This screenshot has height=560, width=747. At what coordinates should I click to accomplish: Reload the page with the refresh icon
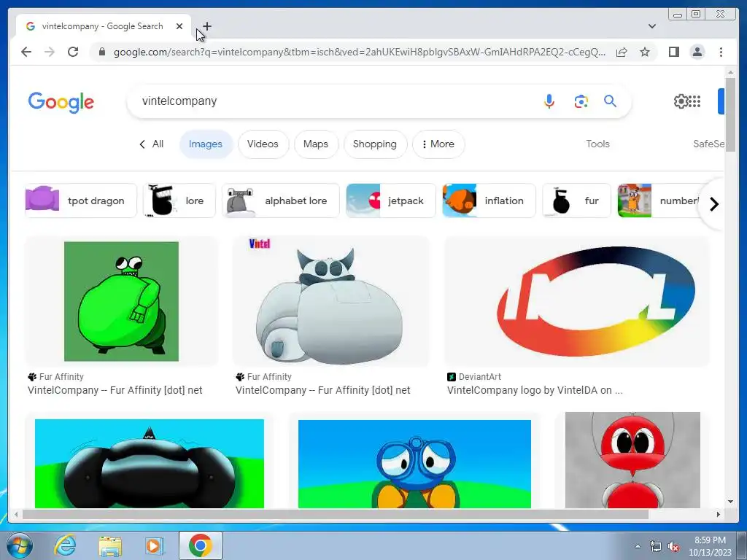[x=73, y=52]
